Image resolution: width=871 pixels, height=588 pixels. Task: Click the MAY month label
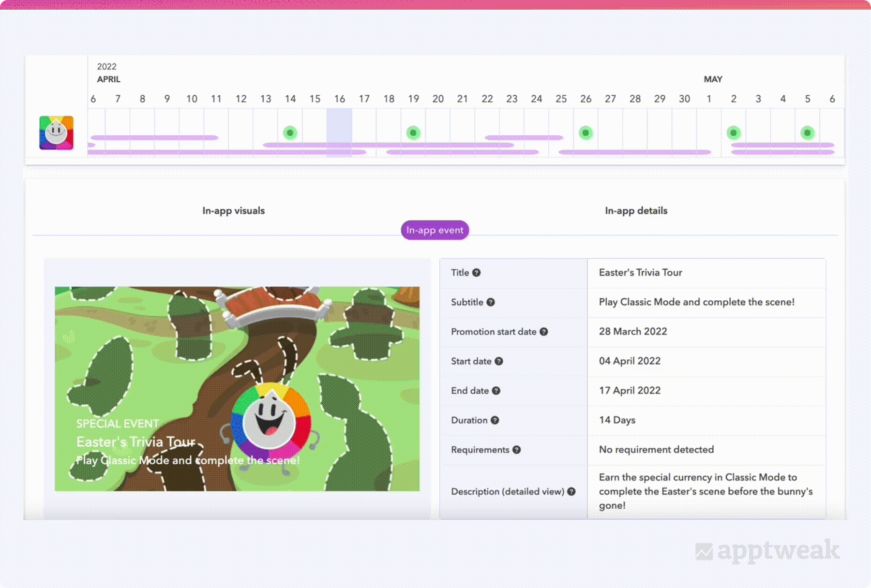tap(713, 79)
